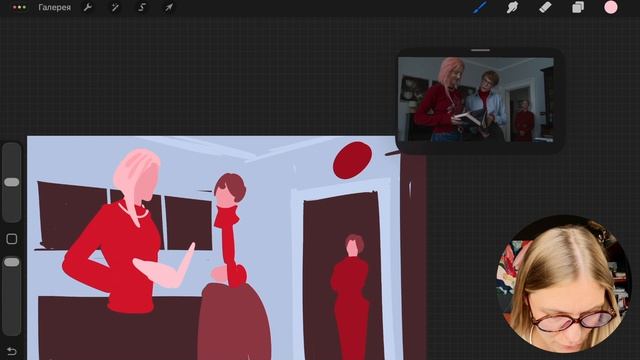Select the Smudge tool

512,7
